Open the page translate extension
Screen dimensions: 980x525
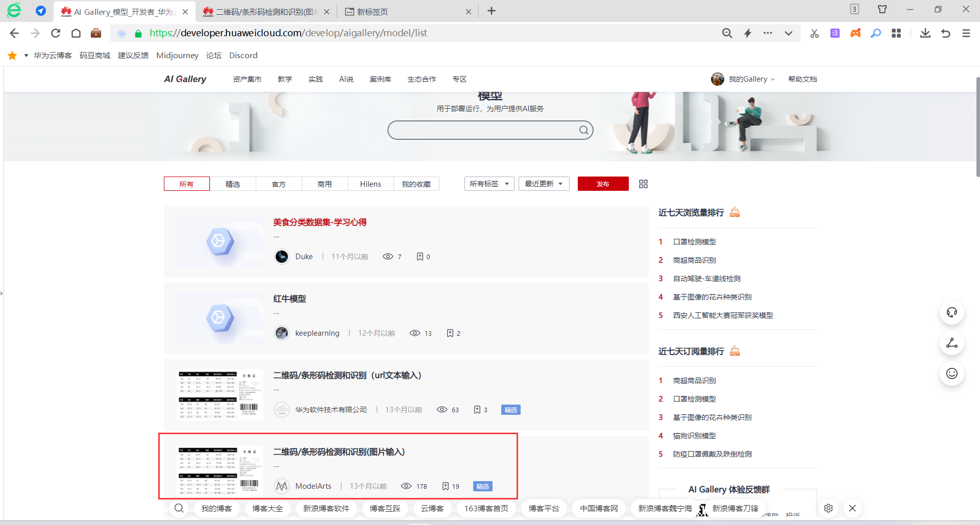click(835, 33)
